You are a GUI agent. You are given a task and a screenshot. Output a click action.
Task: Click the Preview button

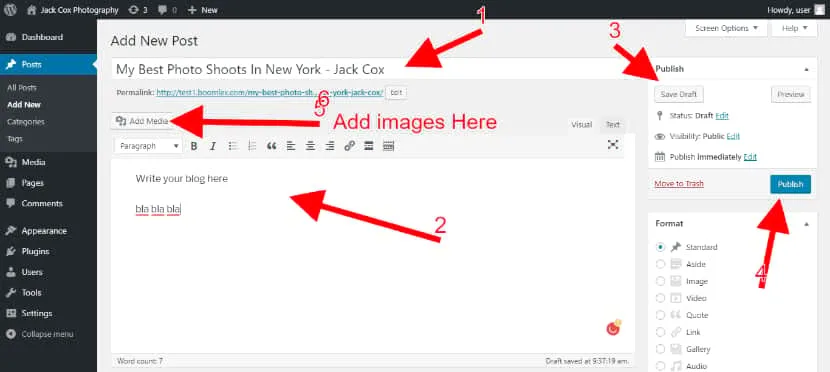(x=791, y=94)
